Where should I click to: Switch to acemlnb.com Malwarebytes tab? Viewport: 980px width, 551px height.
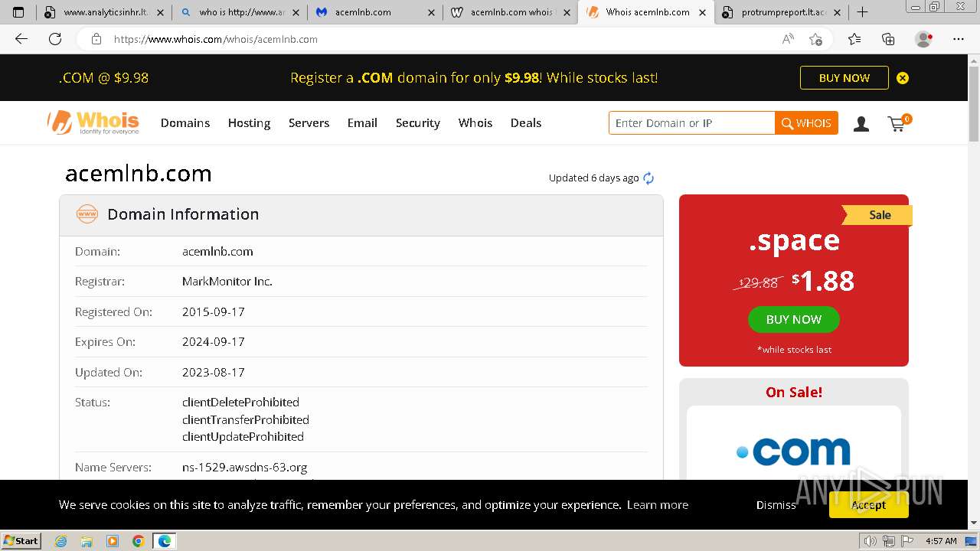375,12
